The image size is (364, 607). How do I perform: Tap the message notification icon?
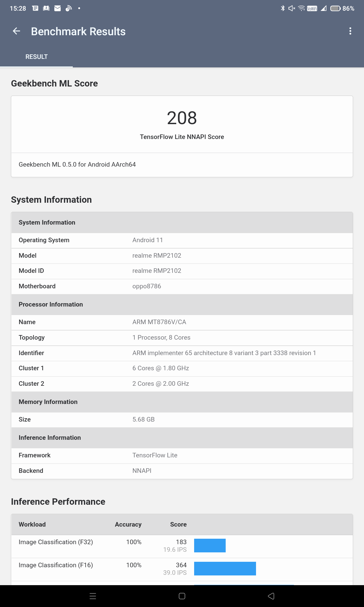[35, 8]
